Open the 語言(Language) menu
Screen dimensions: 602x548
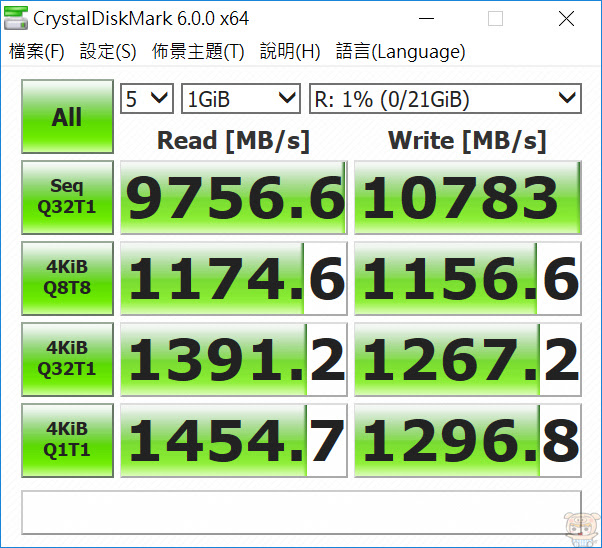(400, 51)
